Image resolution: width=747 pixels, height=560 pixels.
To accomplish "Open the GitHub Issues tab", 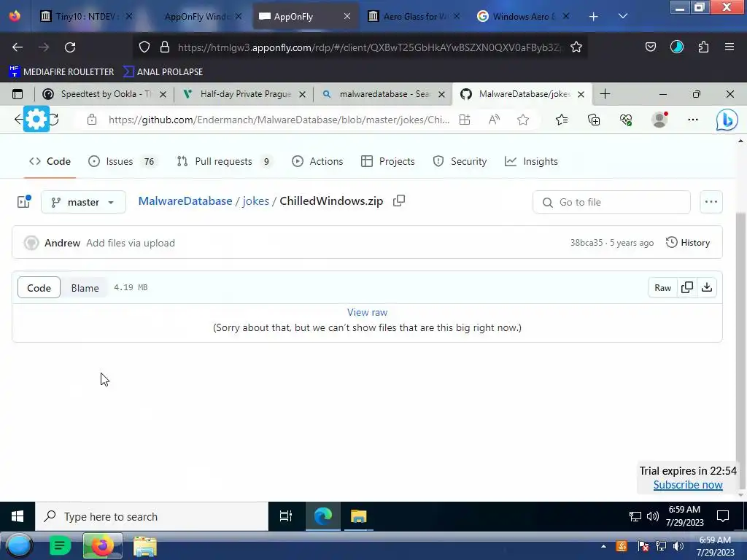I will [x=123, y=161].
